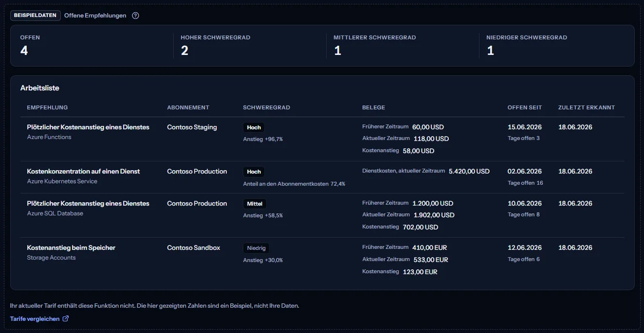Follow the Tarife vergleichen link

[x=39, y=319]
